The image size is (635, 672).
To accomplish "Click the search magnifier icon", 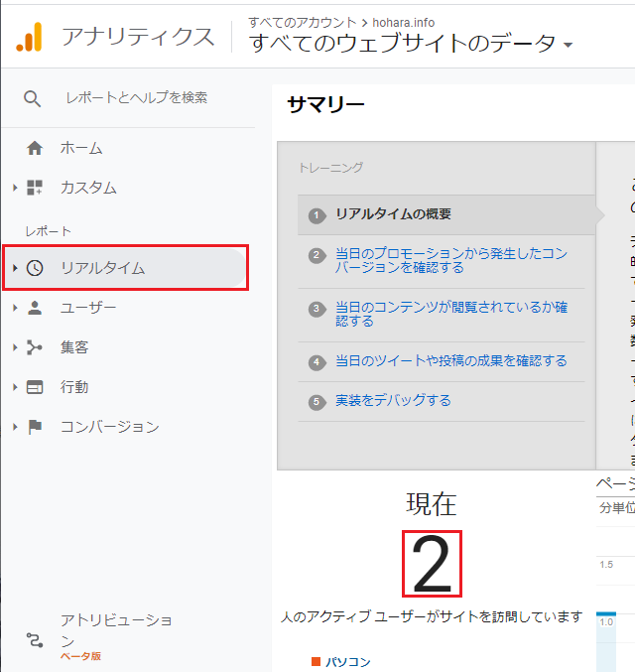I will point(33,98).
